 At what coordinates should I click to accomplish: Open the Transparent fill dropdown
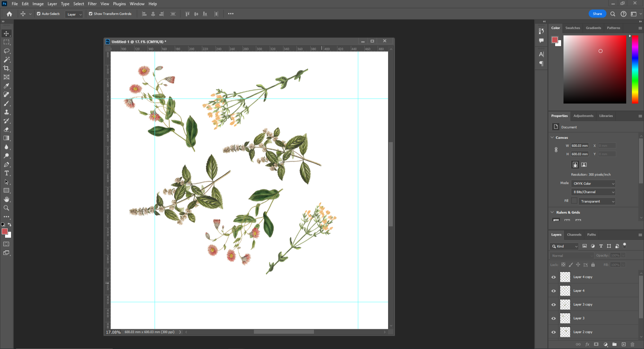tap(597, 201)
